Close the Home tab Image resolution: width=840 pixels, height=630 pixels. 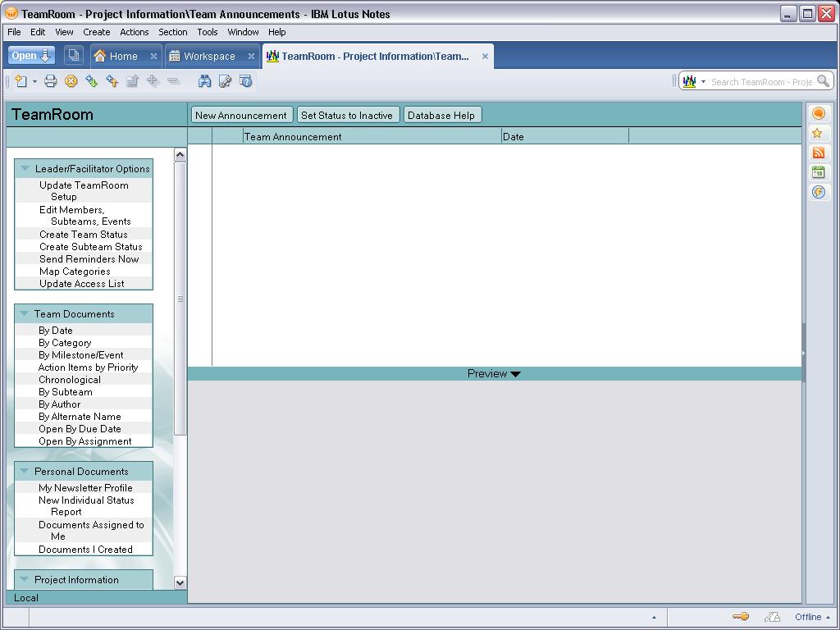[153, 57]
